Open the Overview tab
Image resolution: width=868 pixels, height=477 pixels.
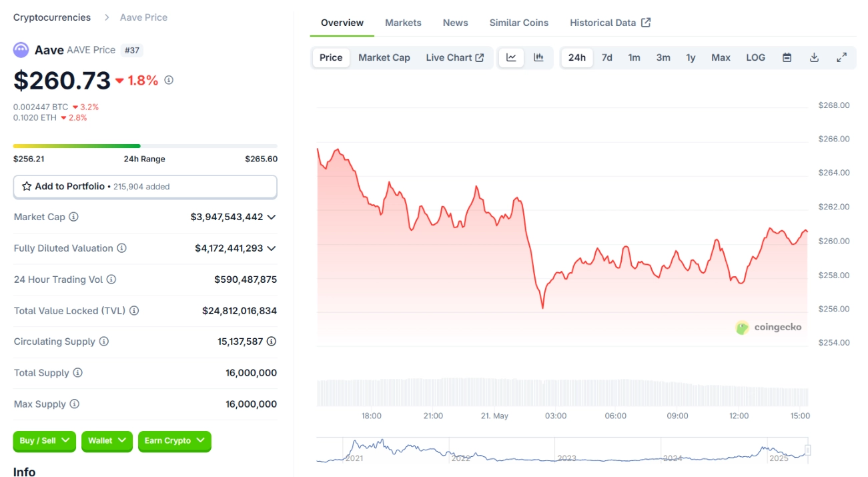(x=342, y=23)
